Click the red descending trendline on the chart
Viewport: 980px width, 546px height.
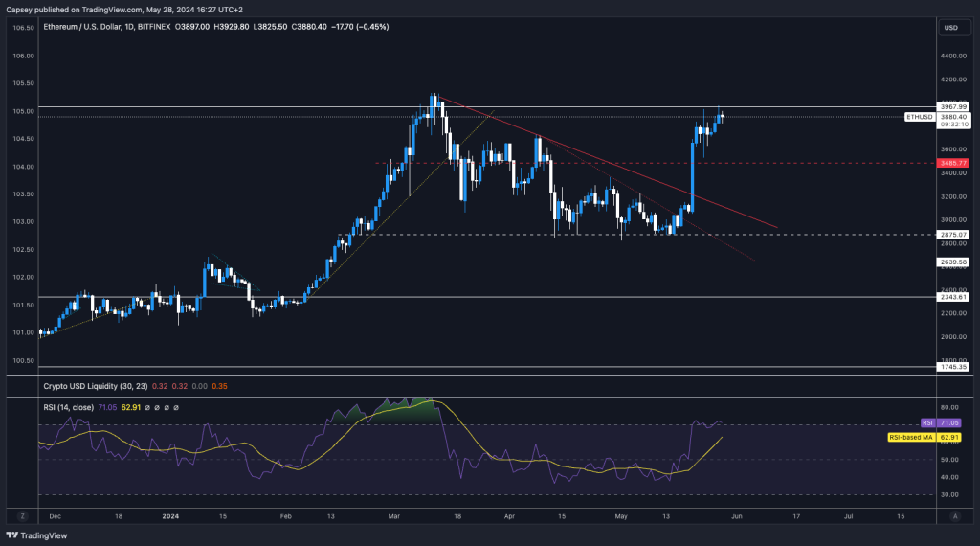(x=612, y=167)
